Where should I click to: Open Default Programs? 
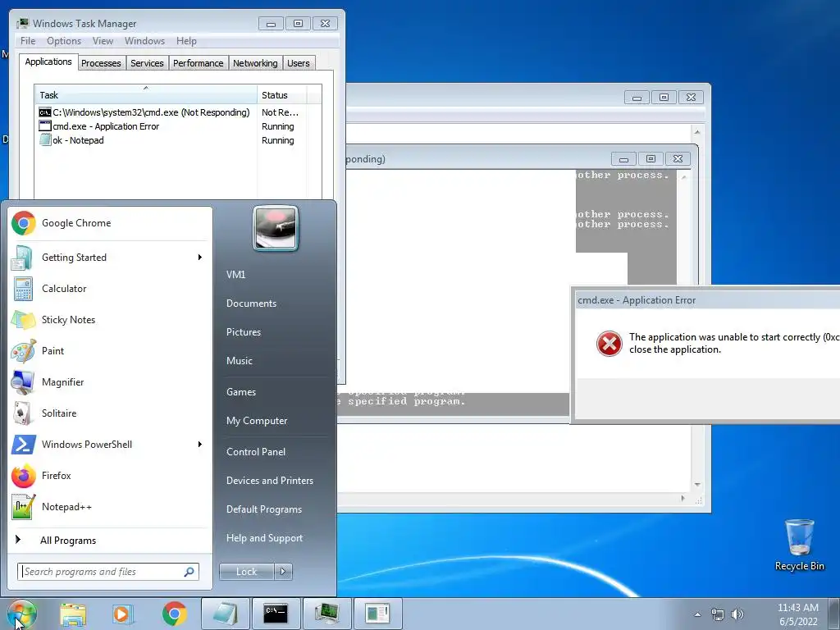263,509
